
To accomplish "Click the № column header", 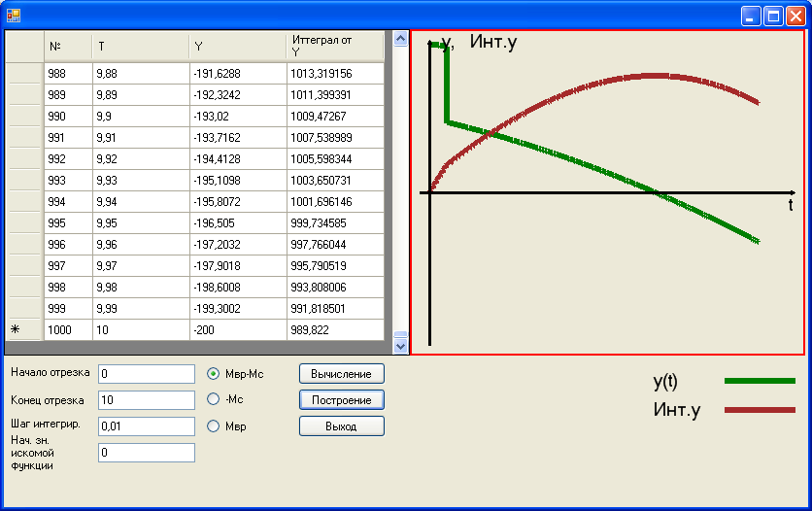I will coord(68,47).
